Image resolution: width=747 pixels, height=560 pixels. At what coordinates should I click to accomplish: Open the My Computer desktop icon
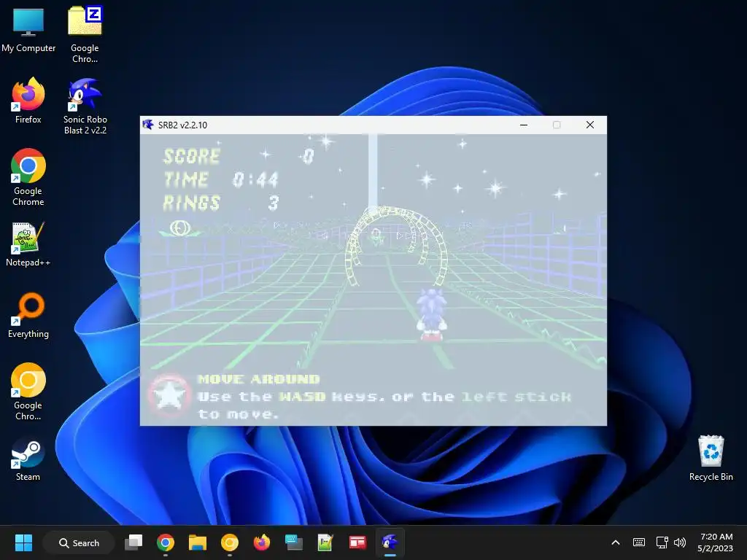[28, 29]
